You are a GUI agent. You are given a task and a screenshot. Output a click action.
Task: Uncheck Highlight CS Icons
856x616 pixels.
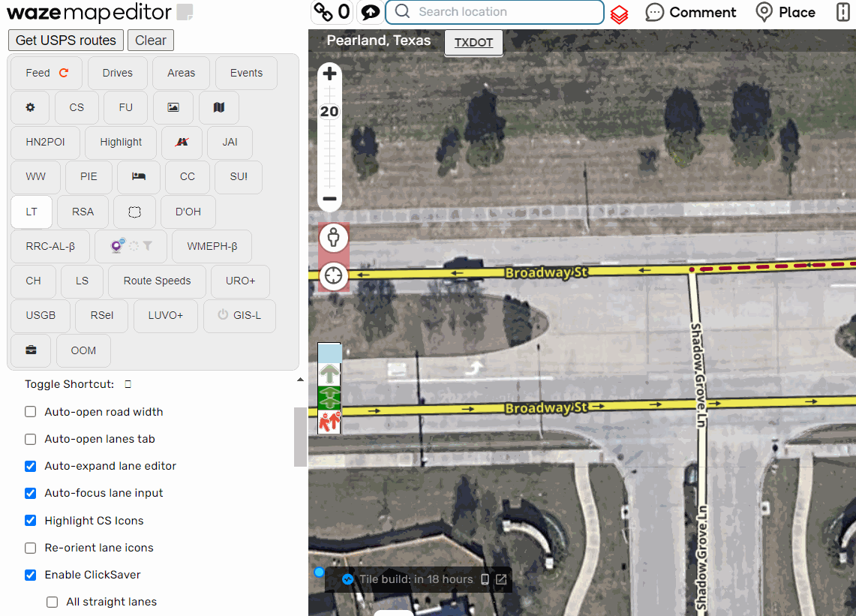[31, 521]
